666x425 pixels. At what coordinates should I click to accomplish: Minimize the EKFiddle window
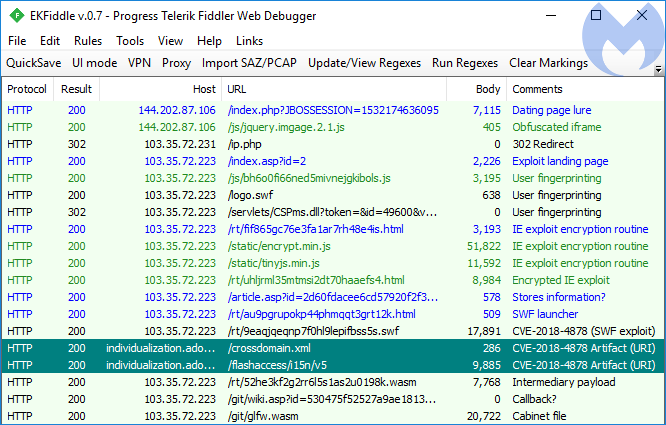click(551, 16)
